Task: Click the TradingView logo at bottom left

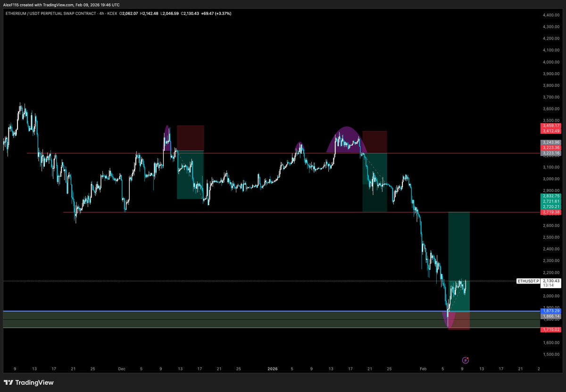Action: click(x=28, y=383)
